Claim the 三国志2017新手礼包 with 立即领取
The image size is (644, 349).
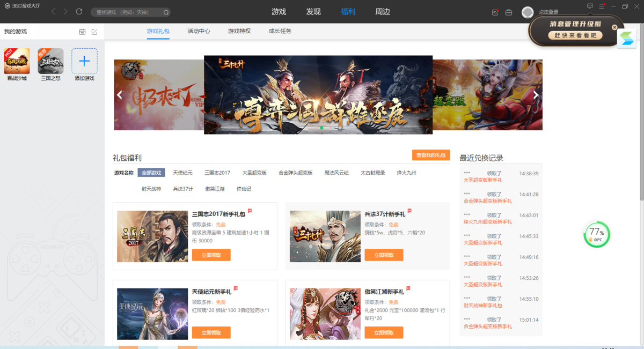point(211,255)
